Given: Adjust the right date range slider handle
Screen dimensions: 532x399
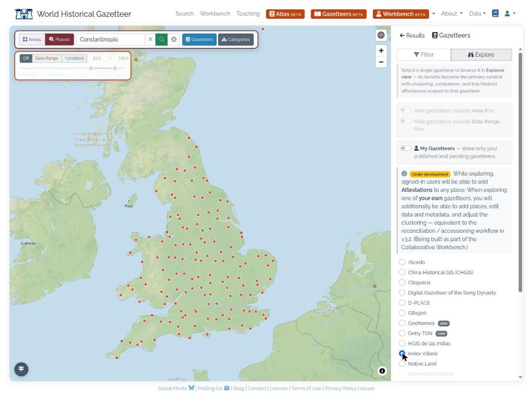Looking at the screenshot, I should (115, 68).
